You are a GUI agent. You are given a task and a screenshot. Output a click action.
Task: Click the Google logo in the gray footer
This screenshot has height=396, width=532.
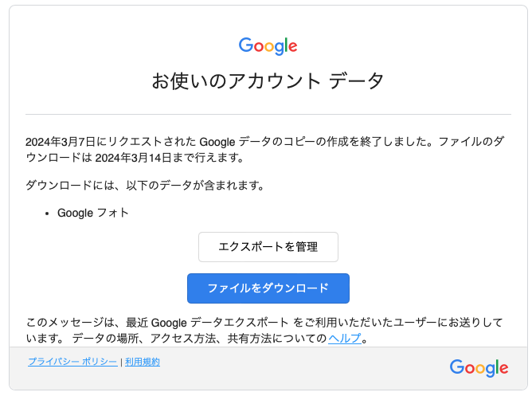[x=479, y=368]
